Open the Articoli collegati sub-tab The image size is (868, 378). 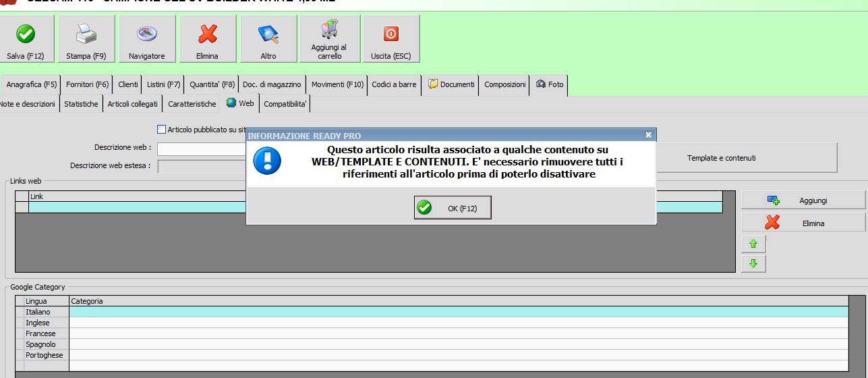tap(133, 104)
